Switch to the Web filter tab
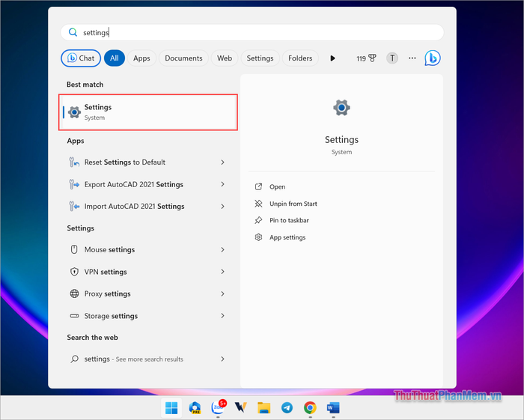The height and width of the screenshot is (420, 524). pos(225,58)
